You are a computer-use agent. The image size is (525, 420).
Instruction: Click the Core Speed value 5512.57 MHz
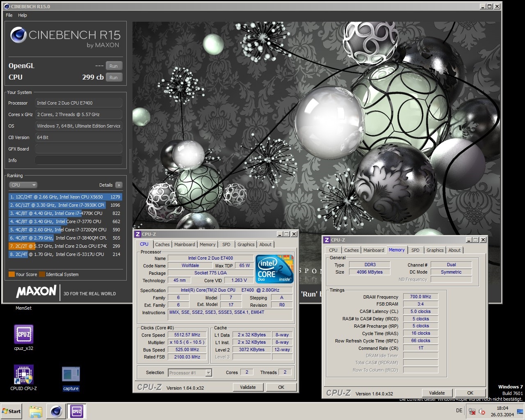pos(187,335)
